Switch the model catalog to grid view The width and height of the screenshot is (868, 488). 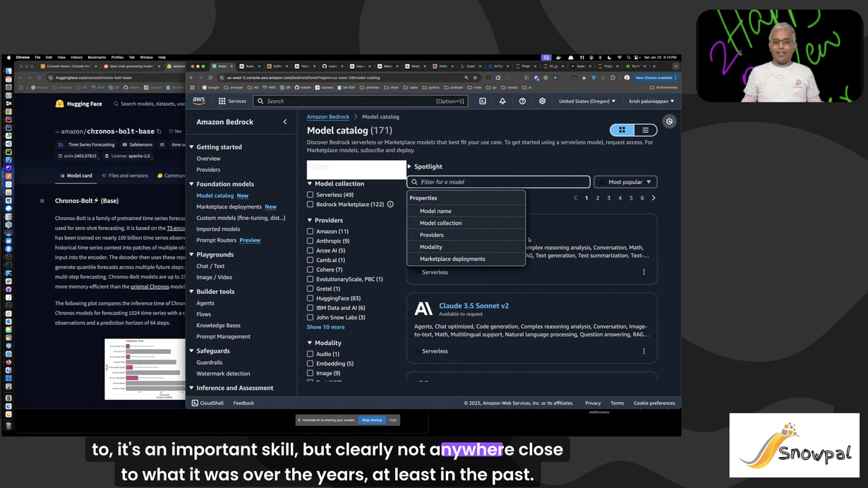click(x=622, y=130)
